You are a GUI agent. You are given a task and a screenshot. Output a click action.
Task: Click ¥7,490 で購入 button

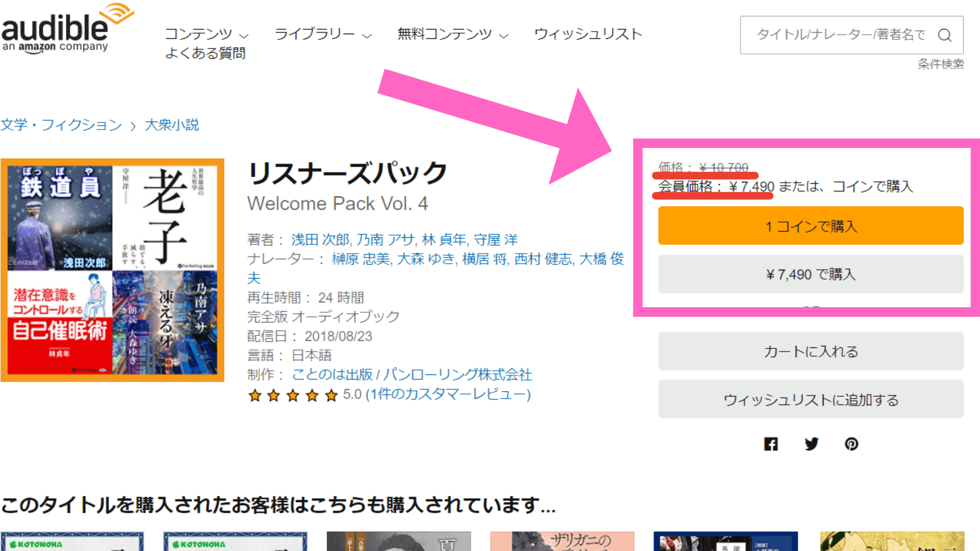point(811,274)
